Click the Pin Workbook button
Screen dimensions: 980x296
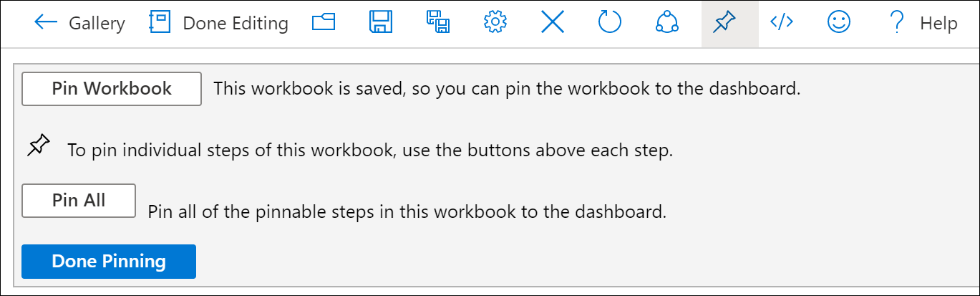point(112,89)
